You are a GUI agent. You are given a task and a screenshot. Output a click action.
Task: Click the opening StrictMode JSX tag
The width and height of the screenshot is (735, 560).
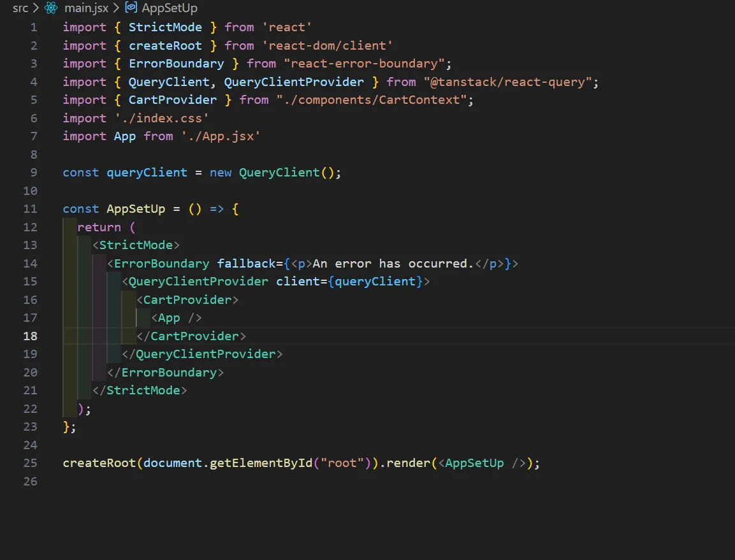coord(136,245)
